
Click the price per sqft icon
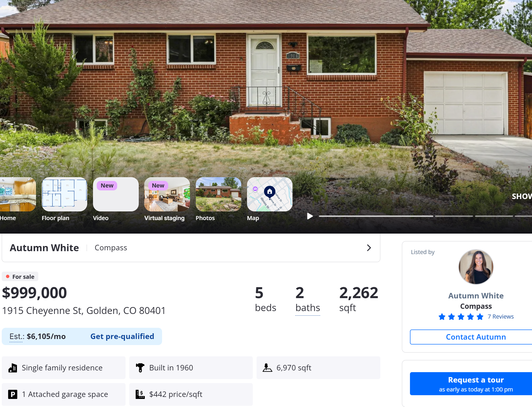[x=140, y=394]
